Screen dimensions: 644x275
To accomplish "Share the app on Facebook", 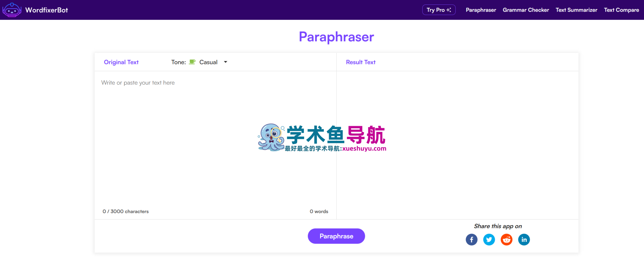I will [x=471, y=240].
